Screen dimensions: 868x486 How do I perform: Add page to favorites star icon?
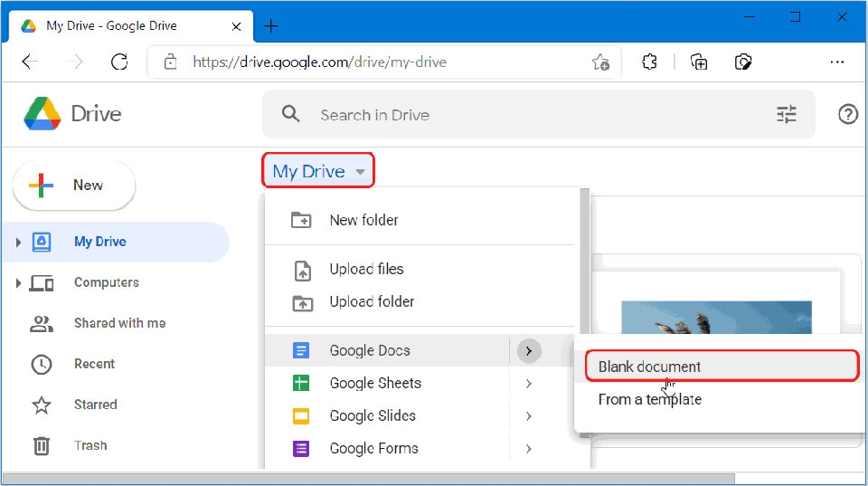coord(600,62)
